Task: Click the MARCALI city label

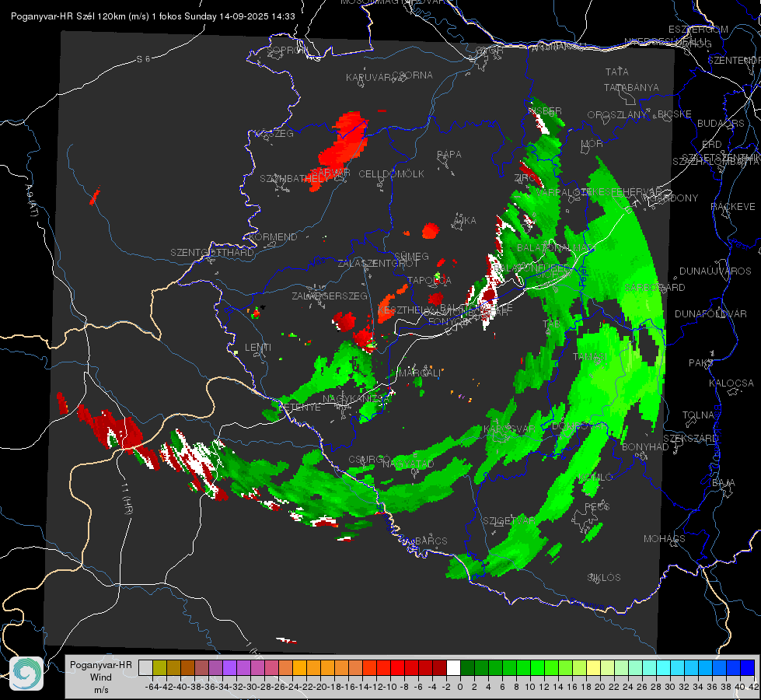Action: [x=420, y=373]
